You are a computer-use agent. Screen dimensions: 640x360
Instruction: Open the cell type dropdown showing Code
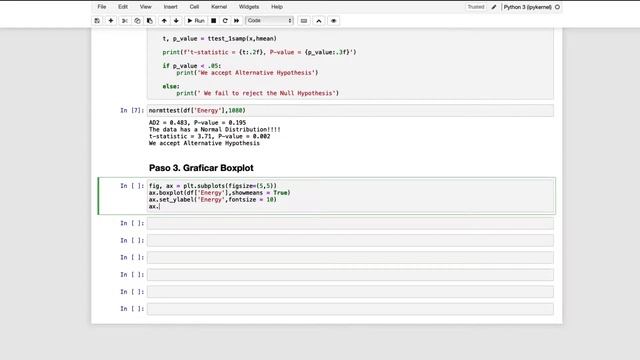click(269, 20)
